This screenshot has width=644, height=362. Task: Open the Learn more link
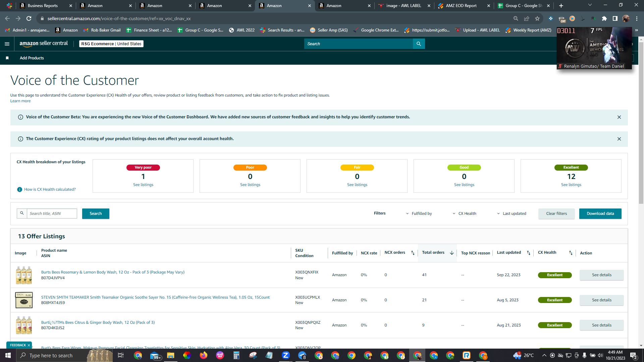tap(20, 101)
